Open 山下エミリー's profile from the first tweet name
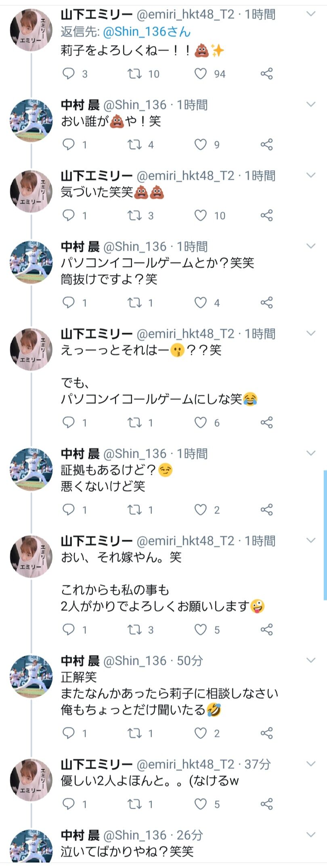The image size is (327, 868). tap(97, 15)
